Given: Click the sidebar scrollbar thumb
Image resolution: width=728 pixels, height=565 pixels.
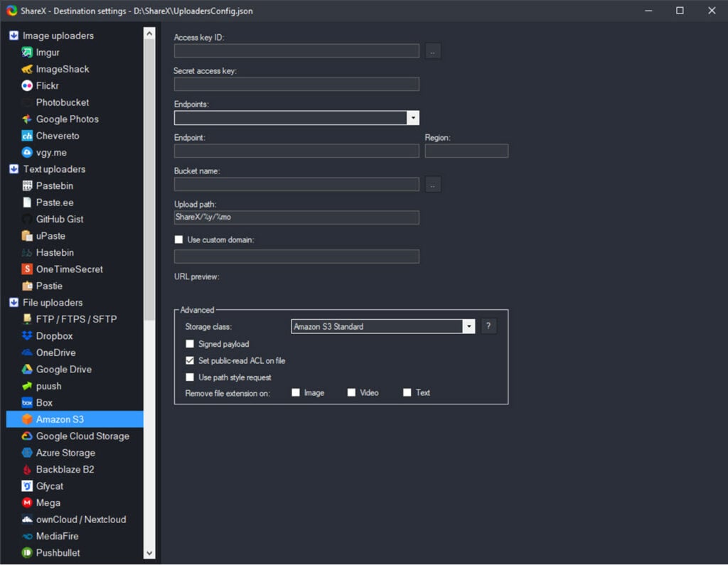Looking at the screenshot, I should (x=149, y=180).
